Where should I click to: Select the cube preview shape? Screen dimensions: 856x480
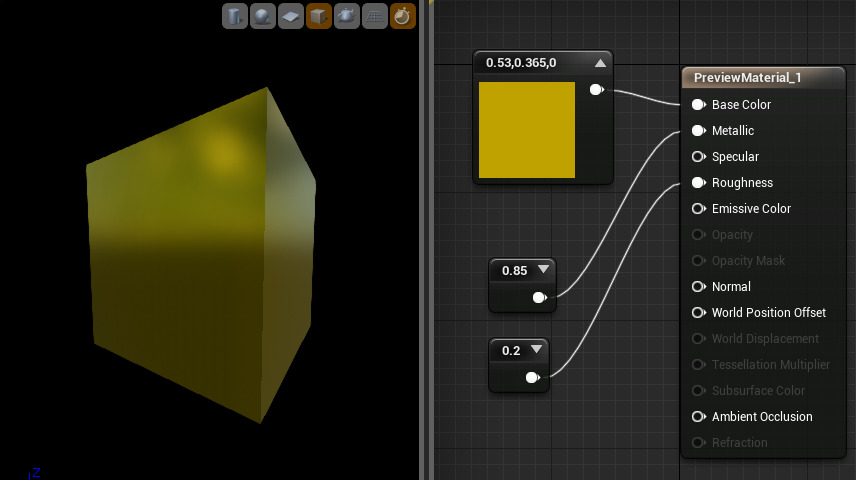[319, 16]
